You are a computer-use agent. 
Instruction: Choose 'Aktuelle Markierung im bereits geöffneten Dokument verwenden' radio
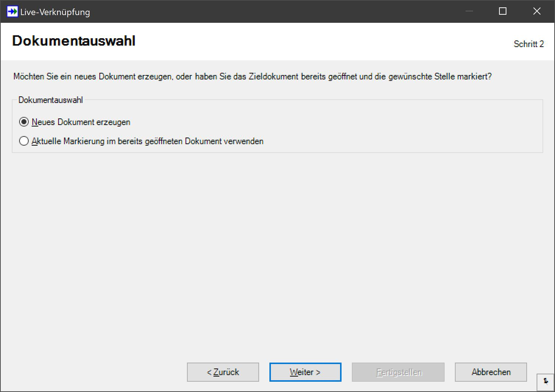(x=24, y=141)
